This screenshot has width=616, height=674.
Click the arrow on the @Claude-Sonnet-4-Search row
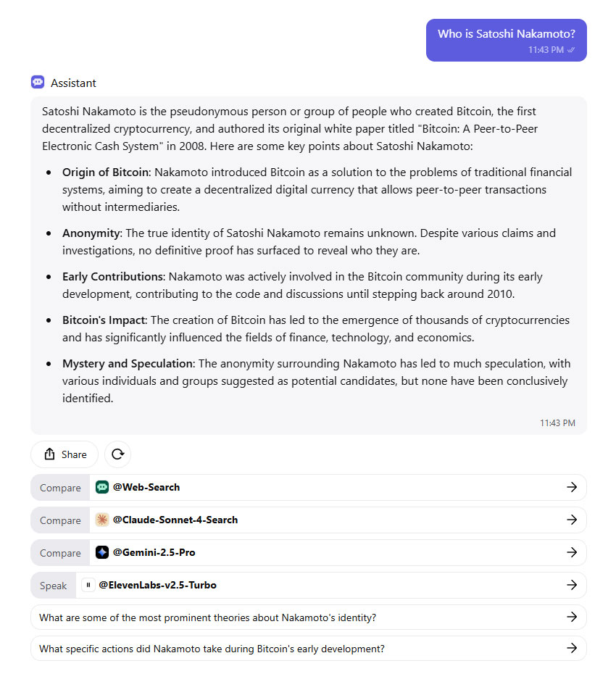click(x=572, y=520)
